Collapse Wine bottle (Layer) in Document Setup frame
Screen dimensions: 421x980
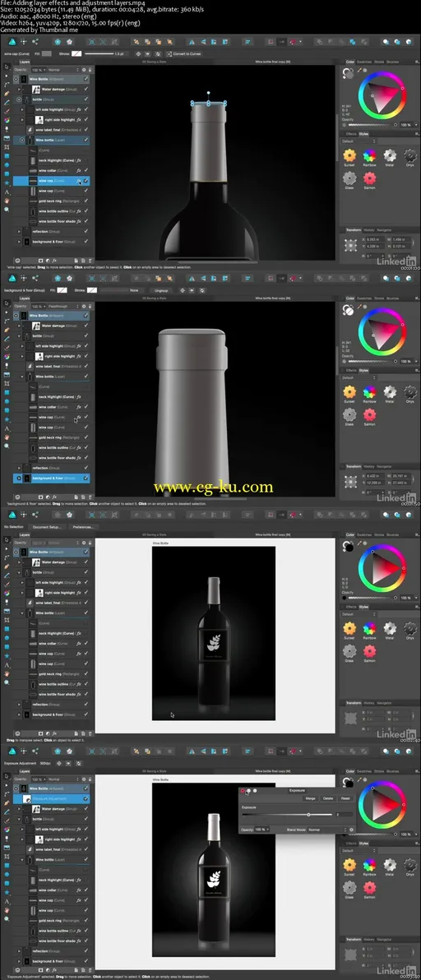pyautogui.click(x=22, y=612)
